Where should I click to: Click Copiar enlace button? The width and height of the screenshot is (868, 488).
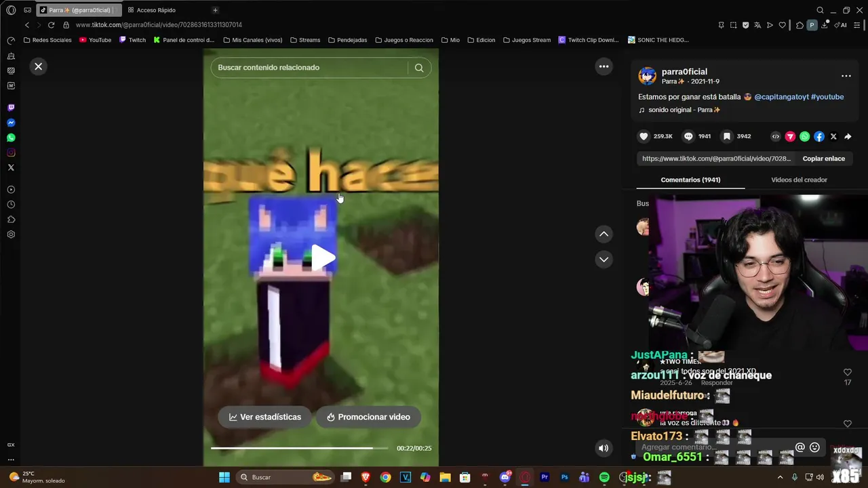point(823,159)
